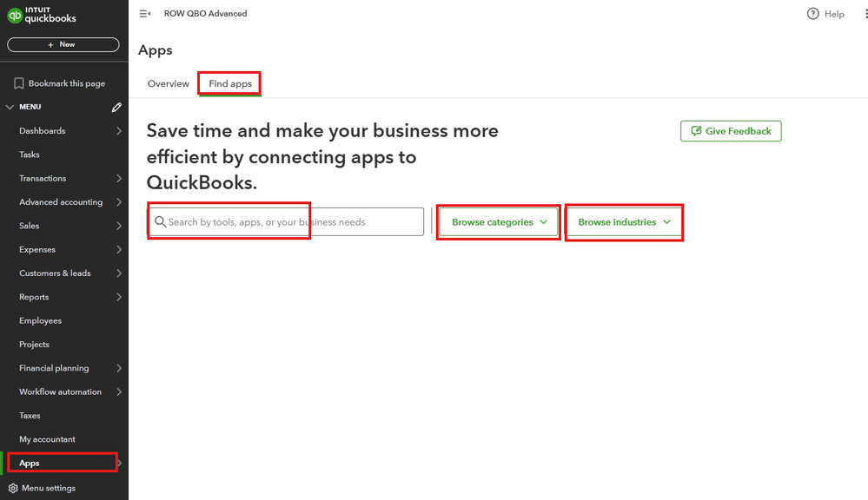Click the Help question mark icon
868x500 pixels.
813,14
